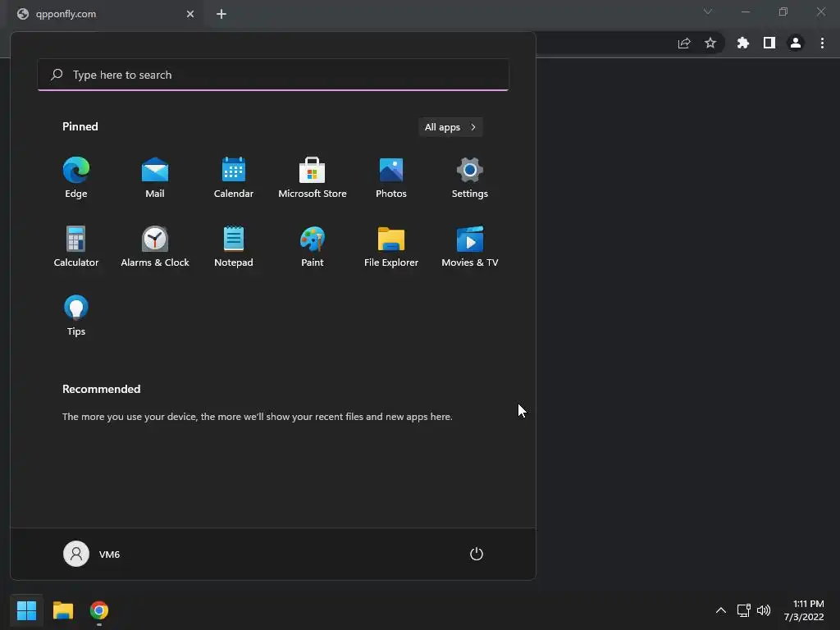Open the Edge browser from pinned apps
840x630 pixels.
click(x=76, y=178)
